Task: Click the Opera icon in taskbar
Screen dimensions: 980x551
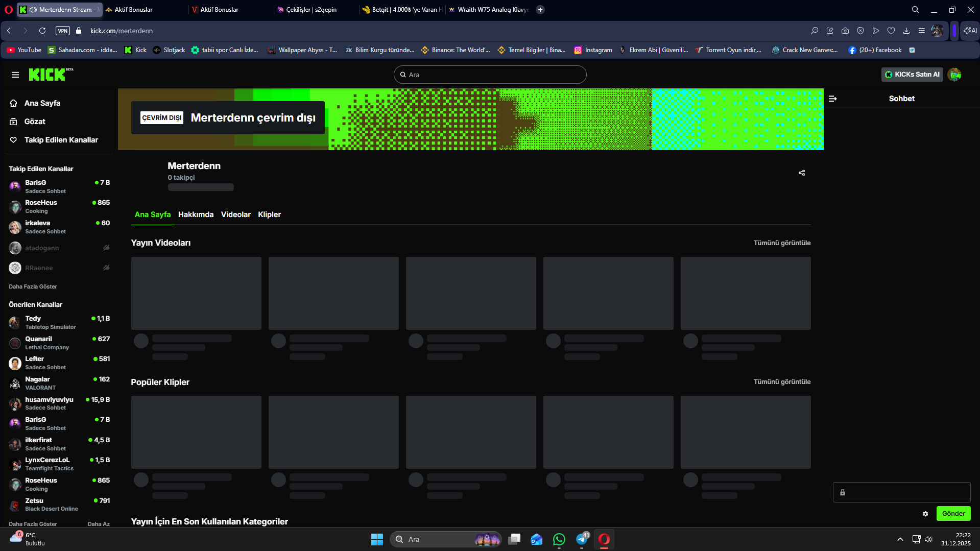Action: (604, 539)
